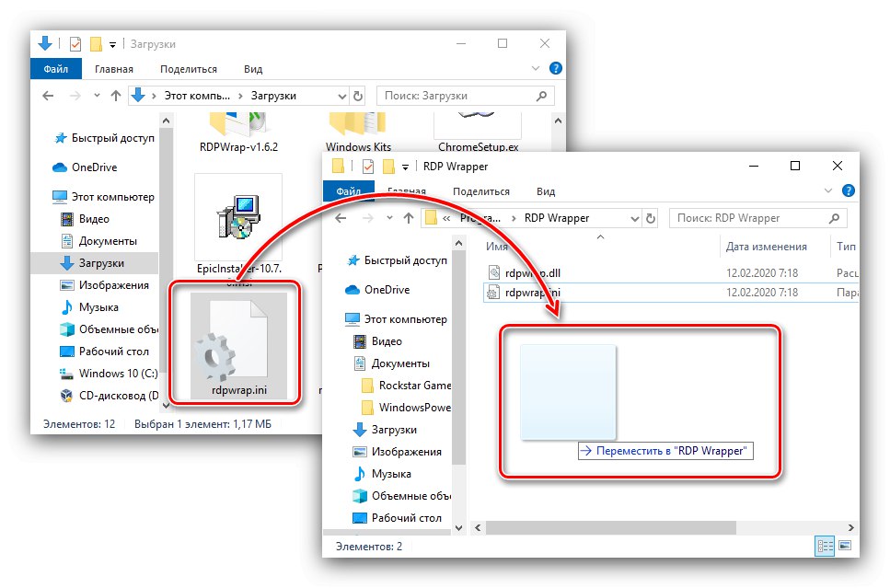
Task: Select the RDPWrap-v1.6.2 folder
Action: pyautogui.click(x=238, y=133)
